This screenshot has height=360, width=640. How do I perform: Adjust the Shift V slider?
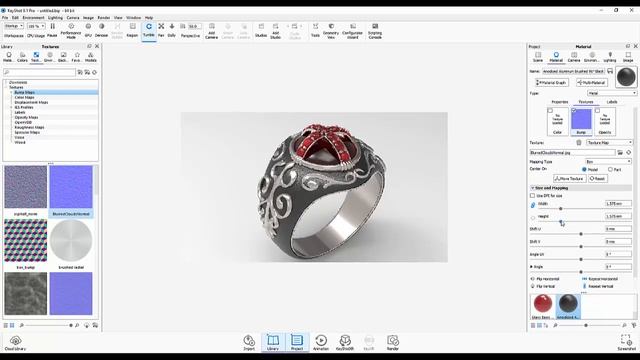581,247
